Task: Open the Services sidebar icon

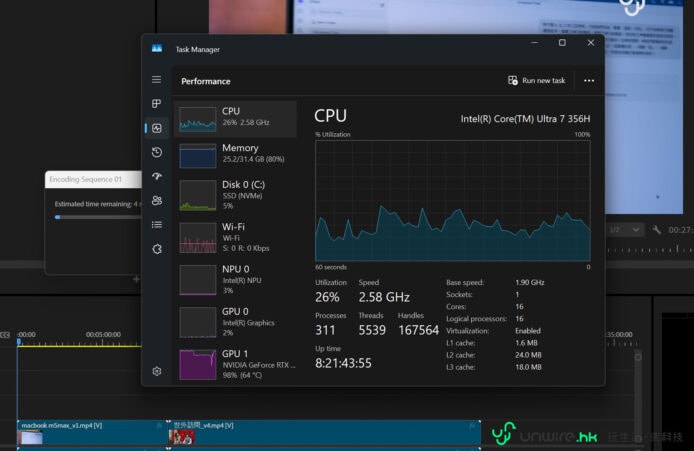Action: click(x=157, y=249)
